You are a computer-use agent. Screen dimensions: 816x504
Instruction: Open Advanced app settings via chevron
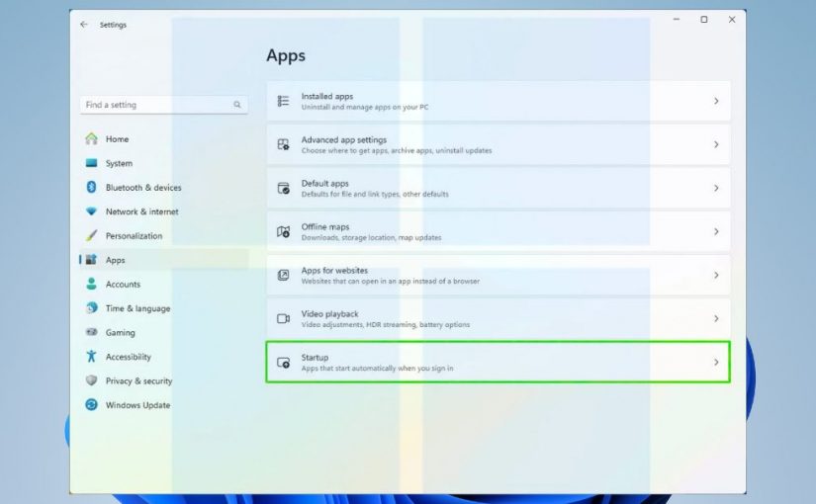click(717, 144)
